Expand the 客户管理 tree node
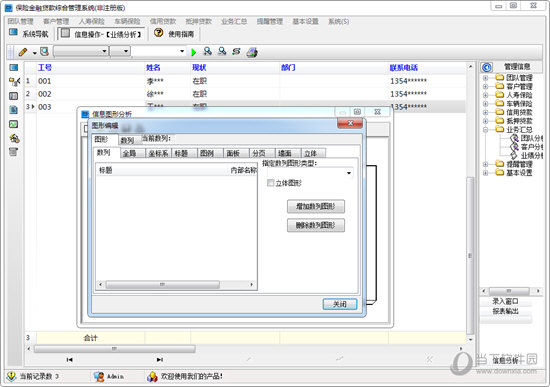550x387 pixels. pos(485,86)
